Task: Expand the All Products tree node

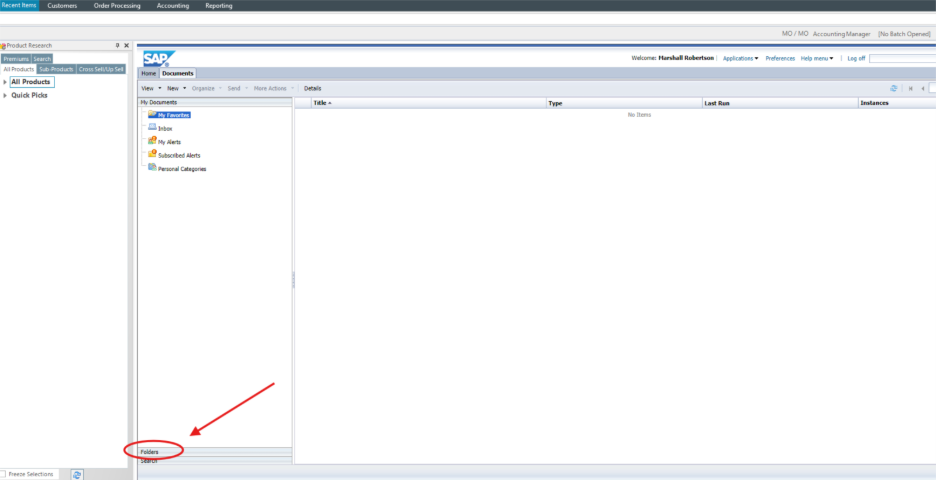Action: (4, 82)
